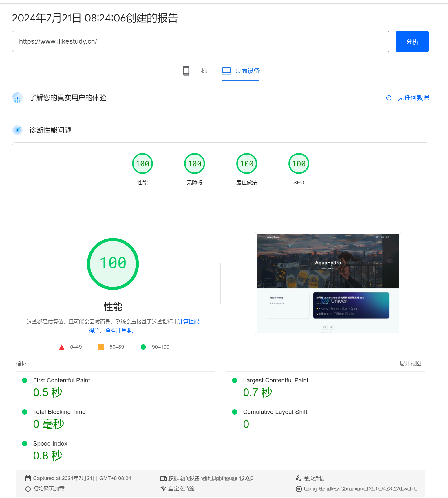Click the AquaHydro page screenshot thumbnail
The image size is (448, 498).
[x=328, y=283]
